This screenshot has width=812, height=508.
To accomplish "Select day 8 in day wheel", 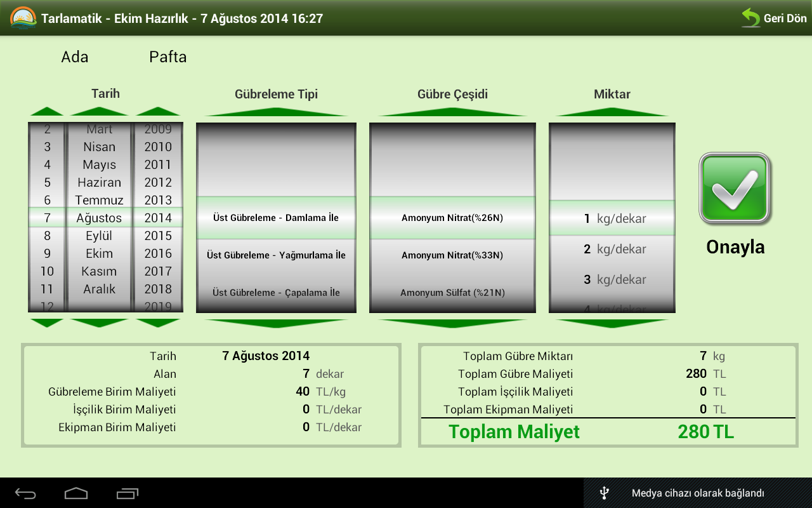I will pos(47,236).
